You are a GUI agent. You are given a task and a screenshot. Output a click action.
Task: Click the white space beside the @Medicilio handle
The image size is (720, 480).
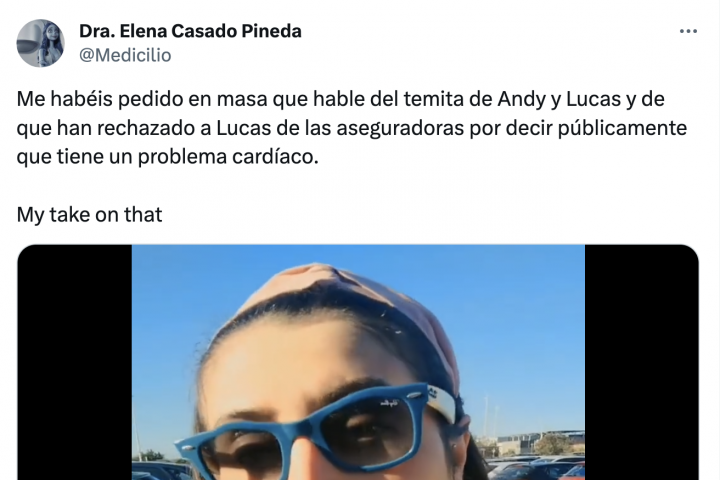pos(413,55)
